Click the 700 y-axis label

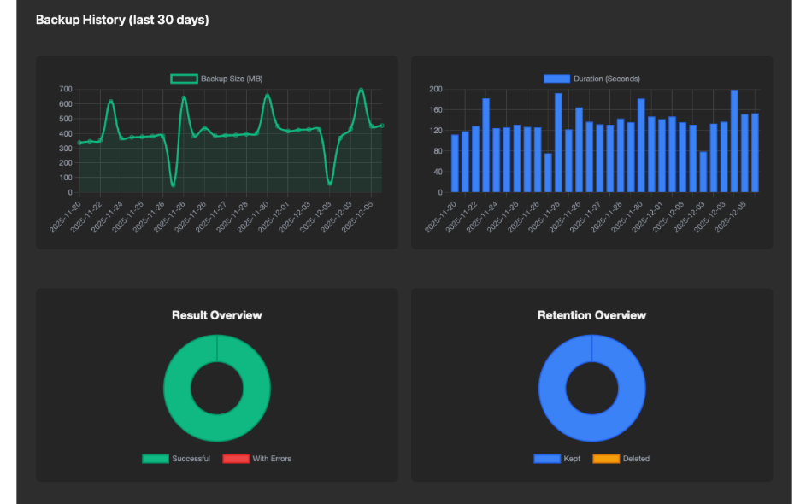coord(66,89)
